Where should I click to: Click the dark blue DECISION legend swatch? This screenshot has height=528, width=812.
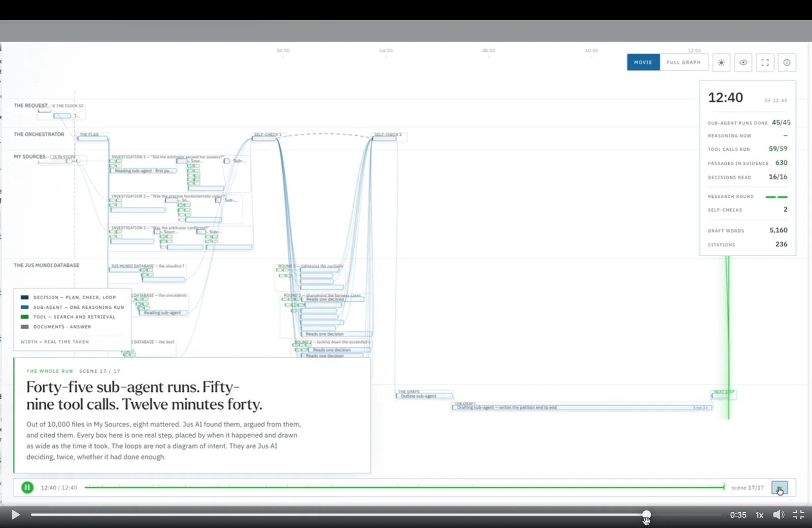point(24,297)
